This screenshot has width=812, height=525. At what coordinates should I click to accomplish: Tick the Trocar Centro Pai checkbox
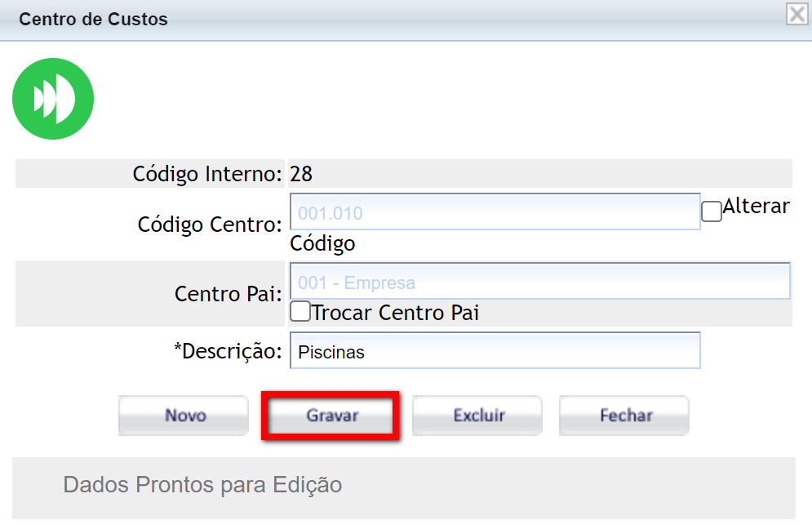coord(300,312)
